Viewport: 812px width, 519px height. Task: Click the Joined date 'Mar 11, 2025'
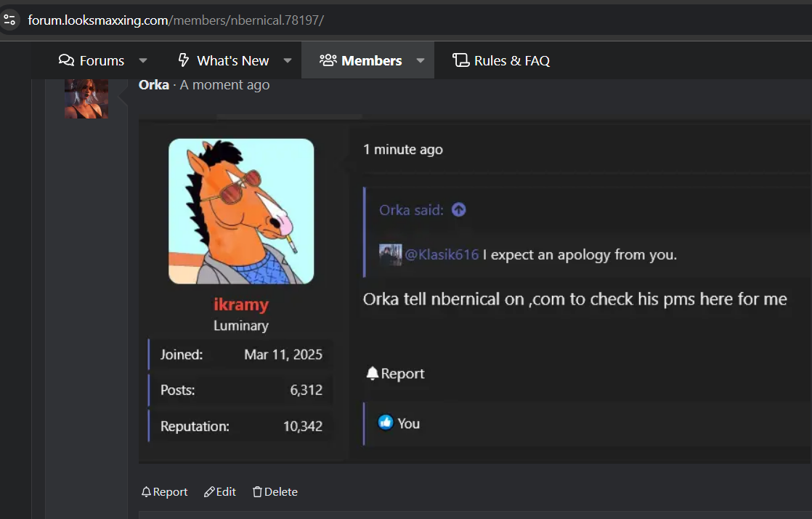(283, 355)
